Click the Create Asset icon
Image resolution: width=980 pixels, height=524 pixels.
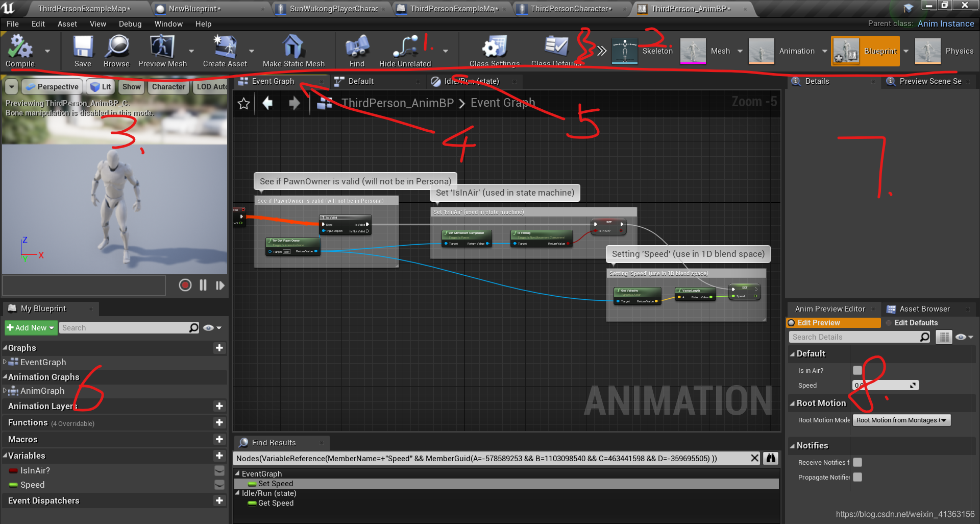tap(225, 47)
